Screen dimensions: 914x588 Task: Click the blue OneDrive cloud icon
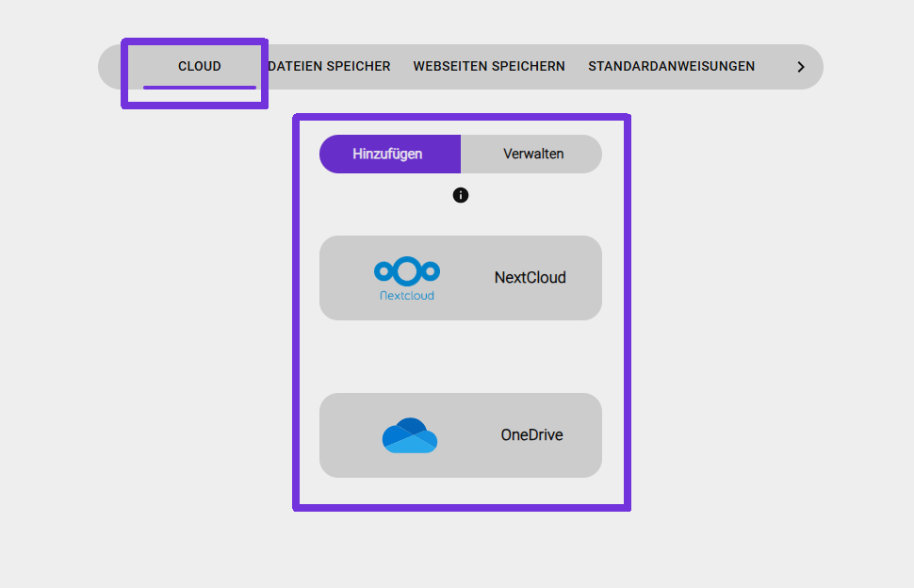(x=410, y=435)
